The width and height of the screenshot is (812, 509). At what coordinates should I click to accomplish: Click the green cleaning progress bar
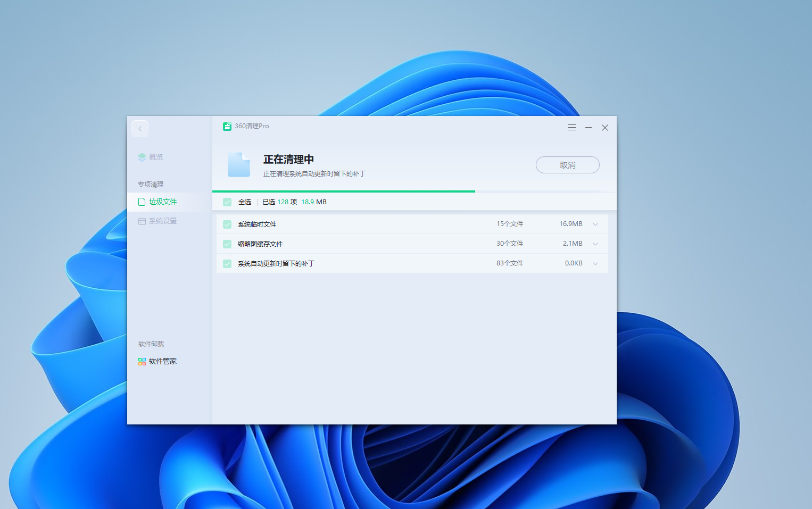[x=344, y=191]
